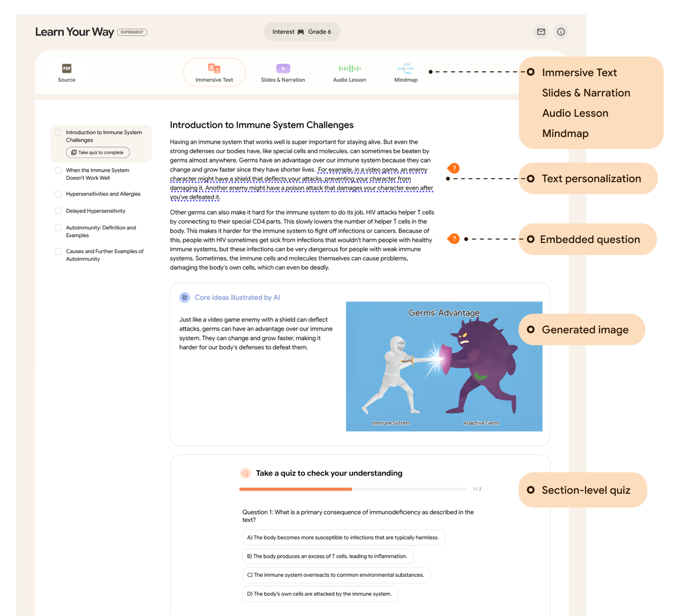Check off When the Immune System Doesn't Work Well
680x616 pixels.
tap(58, 170)
